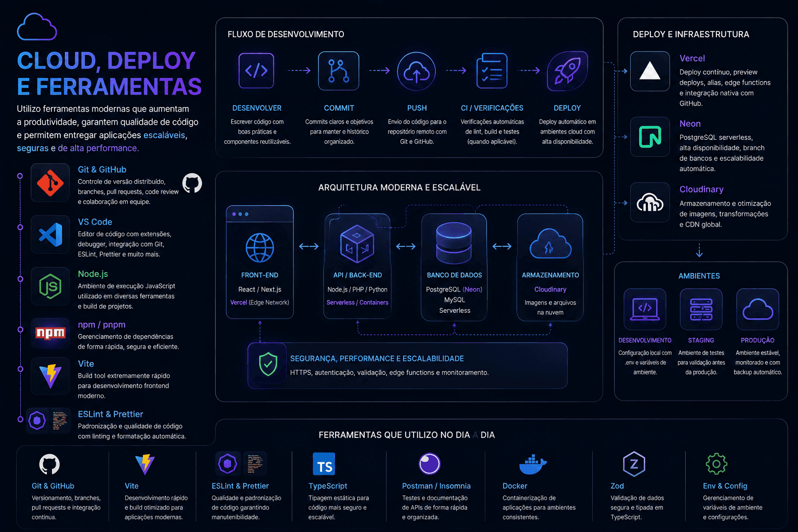This screenshot has height=532, width=798.
Task: Click the "CLOUD, DEPLOY E FERRAMENTAS" main title
Action: (109, 73)
